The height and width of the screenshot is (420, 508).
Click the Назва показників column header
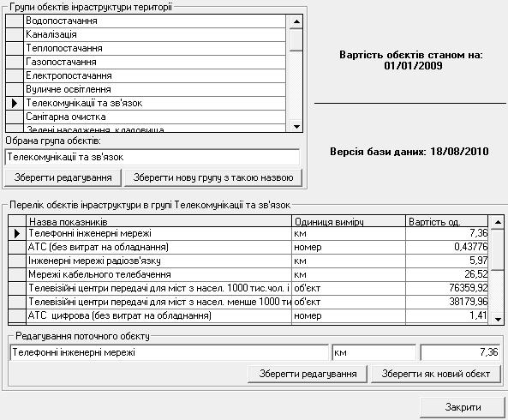point(158,222)
